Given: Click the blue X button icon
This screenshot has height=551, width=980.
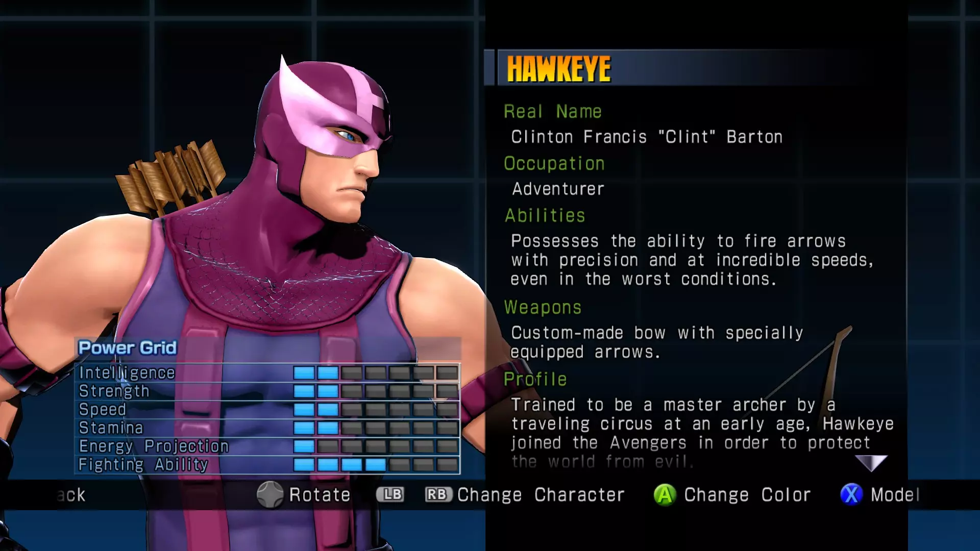Looking at the screenshot, I should [x=851, y=494].
